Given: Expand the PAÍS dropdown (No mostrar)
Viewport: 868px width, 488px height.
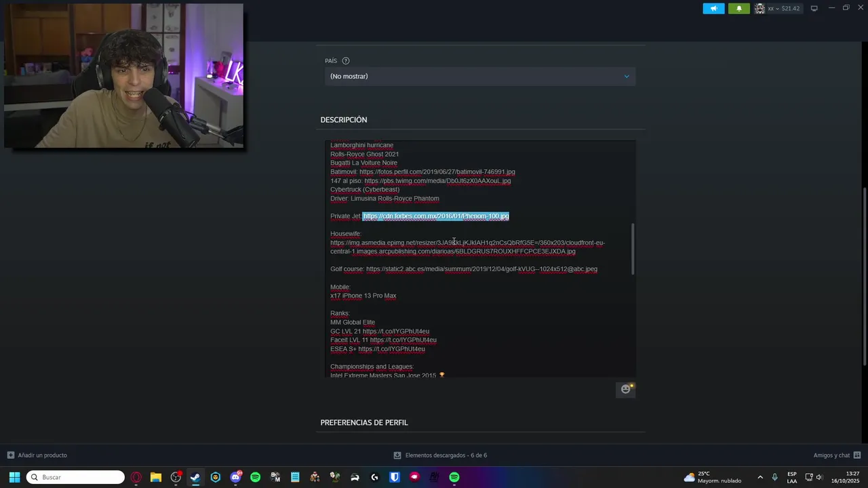Looking at the screenshot, I should pos(480,77).
